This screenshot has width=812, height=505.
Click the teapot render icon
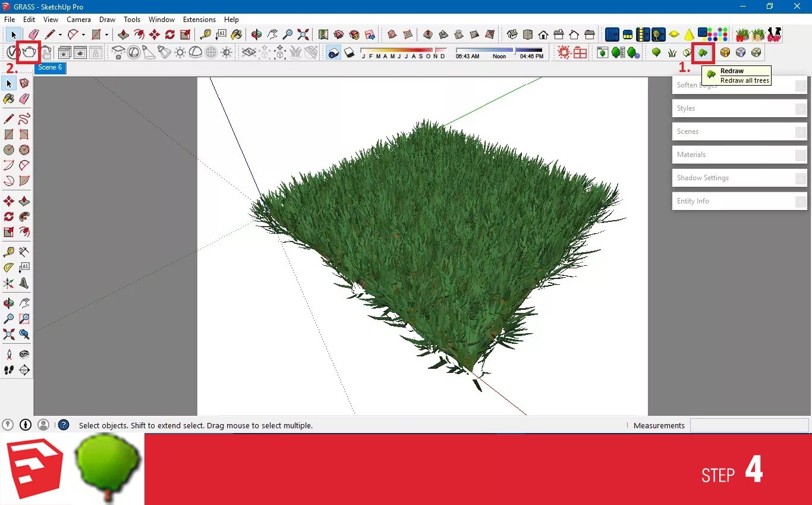click(x=29, y=52)
